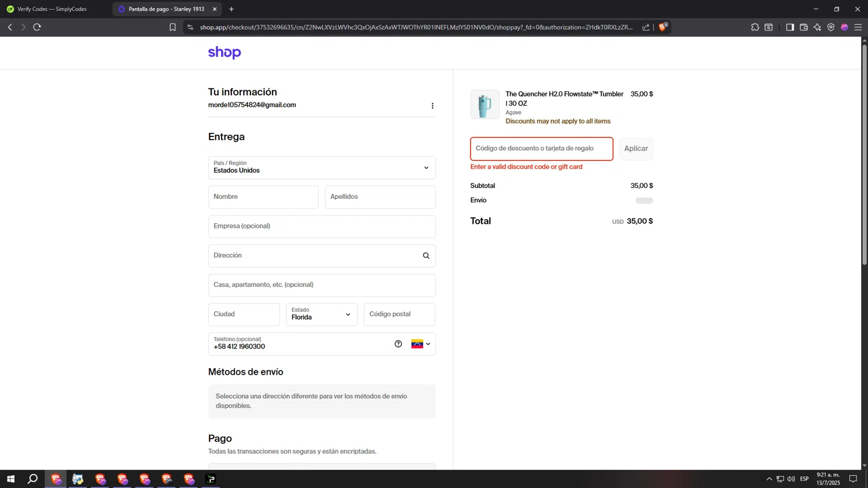Open a new browser tab
Viewport: 868px width, 488px height.
pos(231,9)
